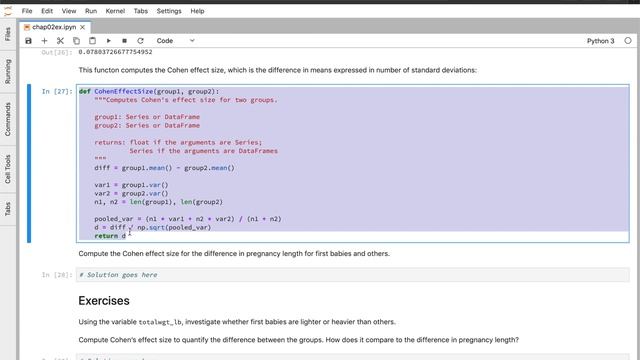Save the notebook with the disk icon
The height and width of the screenshot is (360, 640).
pyautogui.click(x=28, y=41)
